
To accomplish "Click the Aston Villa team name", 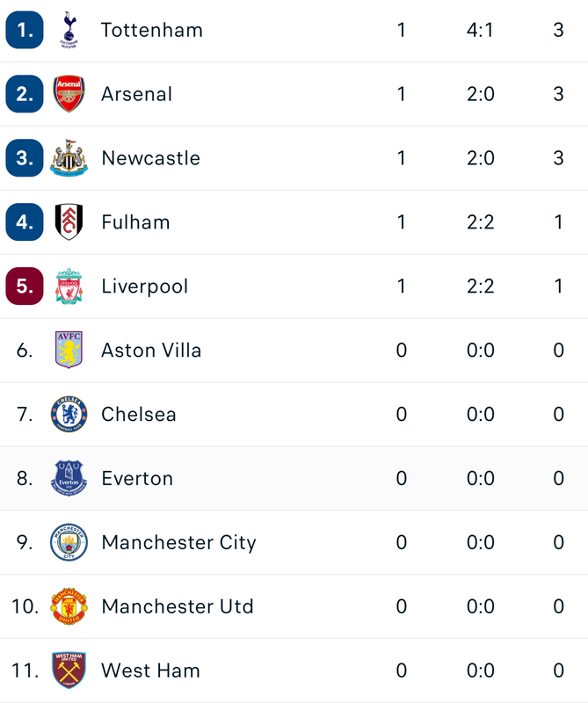I will (x=151, y=350).
